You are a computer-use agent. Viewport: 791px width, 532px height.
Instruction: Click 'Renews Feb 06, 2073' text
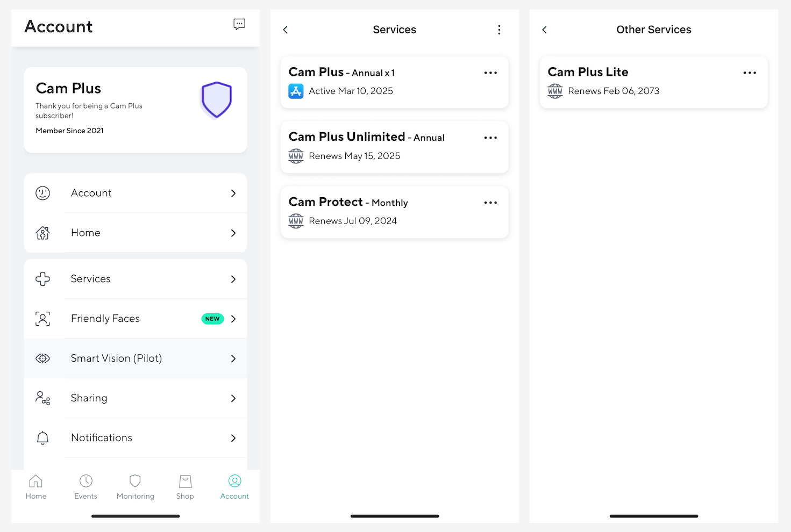click(x=614, y=91)
